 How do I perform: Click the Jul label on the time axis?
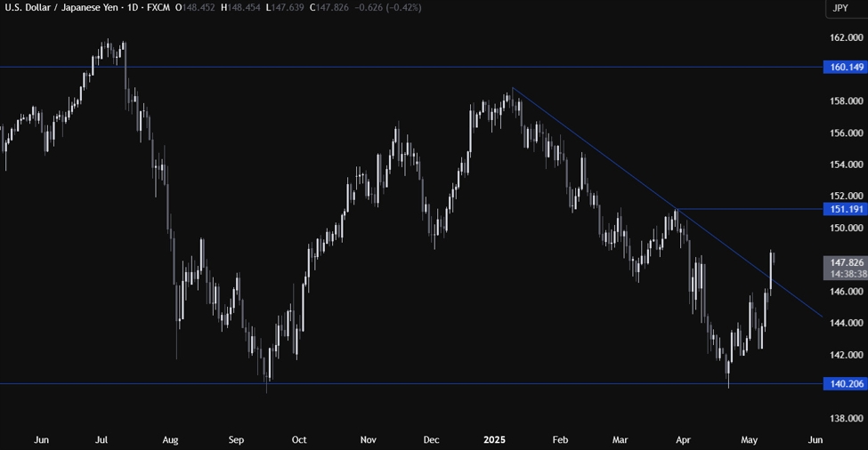click(x=101, y=440)
